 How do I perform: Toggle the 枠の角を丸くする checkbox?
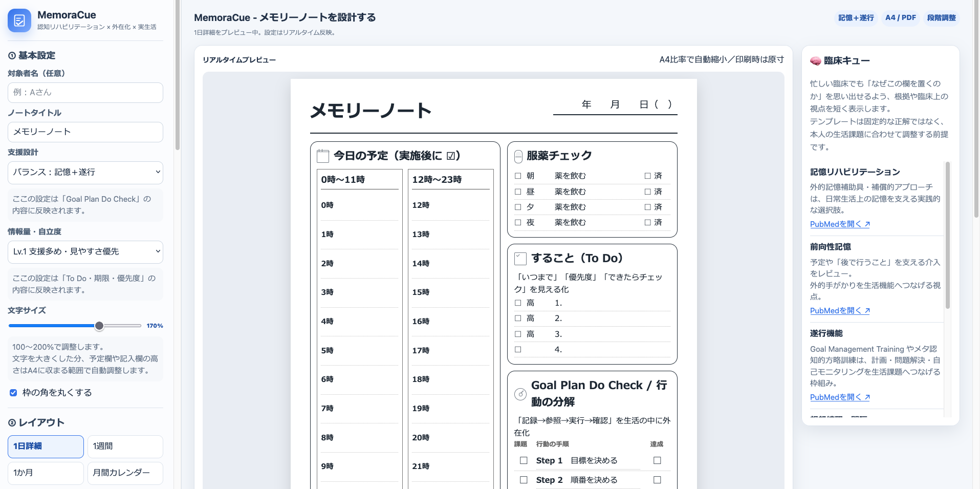tap(13, 393)
